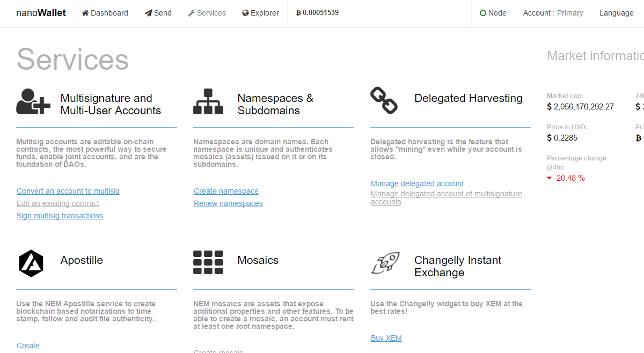Click the Namespaces hierarchy icon
Screen dimensions: 644x353
pyautogui.click(x=208, y=102)
